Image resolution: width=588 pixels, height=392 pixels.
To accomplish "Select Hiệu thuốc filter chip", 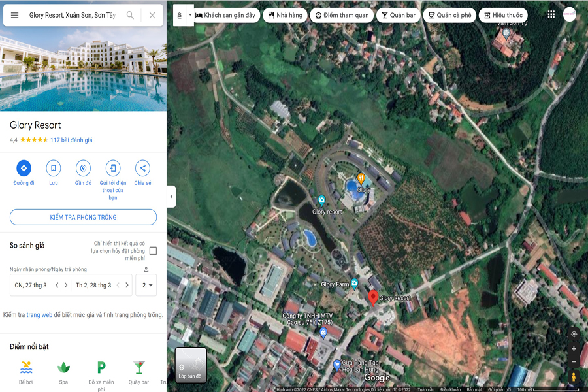I will click(503, 16).
